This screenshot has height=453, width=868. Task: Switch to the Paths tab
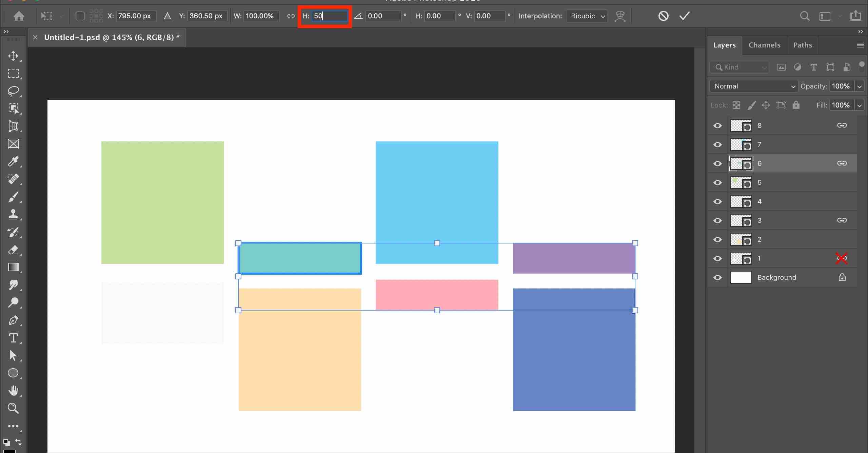click(803, 45)
